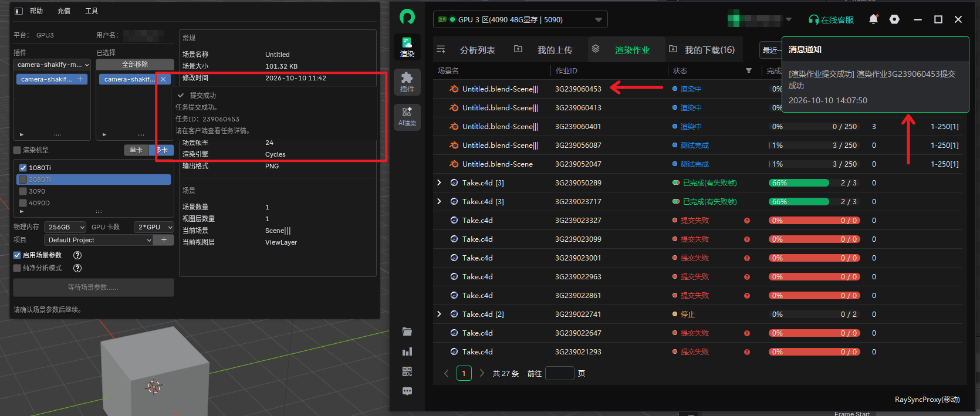The image size is (980, 416).
Task: Click the green render client logo
Action: pyautogui.click(x=407, y=16)
